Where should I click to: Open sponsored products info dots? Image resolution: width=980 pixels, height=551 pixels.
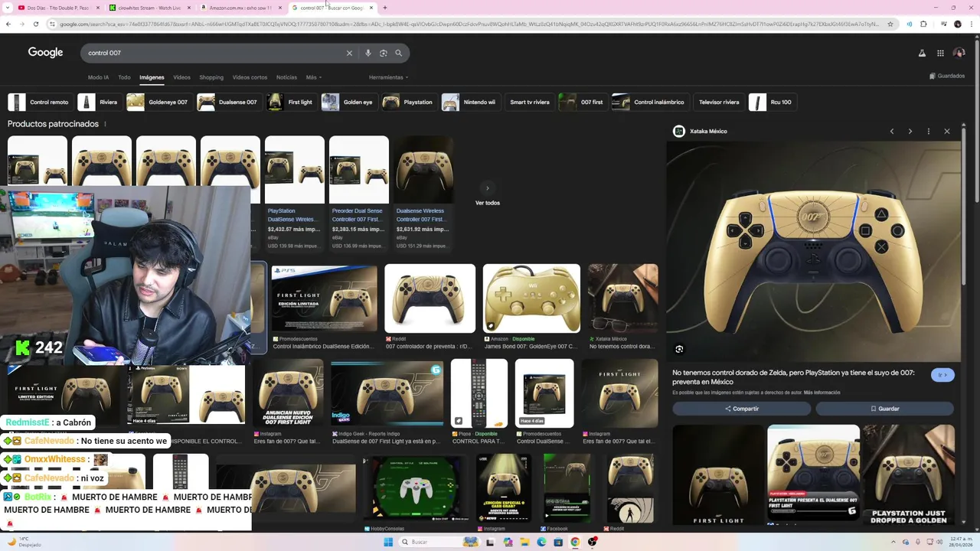(x=105, y=124)
